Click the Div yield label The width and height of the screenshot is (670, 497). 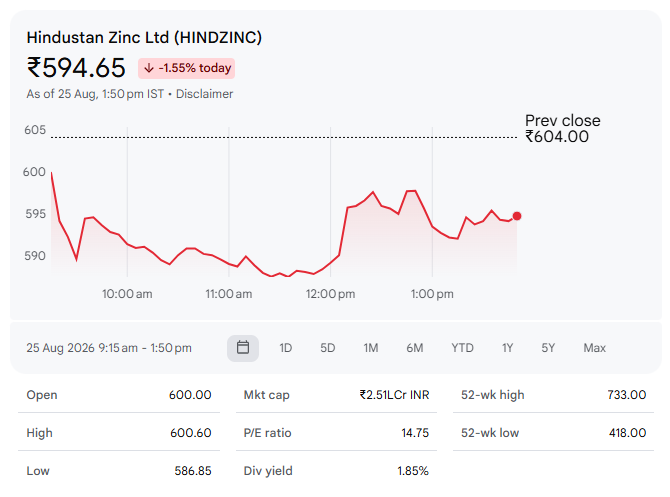point(268,471)
